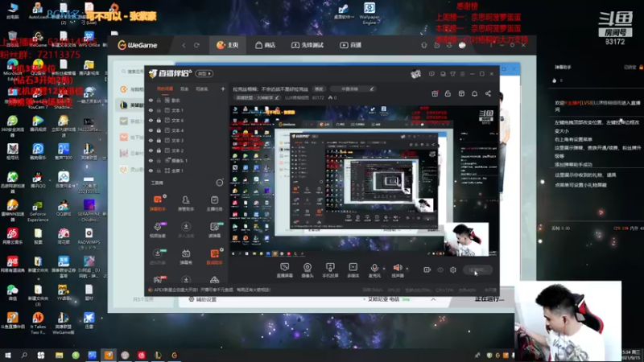Switch to WeGame 主页 tab

228,45
